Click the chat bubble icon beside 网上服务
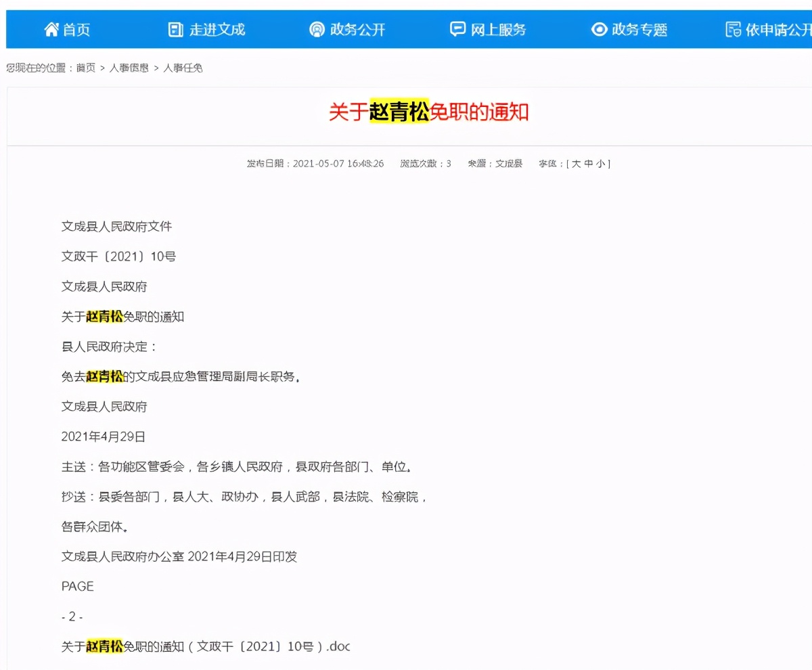Image resolution: width=812 pixels, height=670 pixels. [457, 29]
